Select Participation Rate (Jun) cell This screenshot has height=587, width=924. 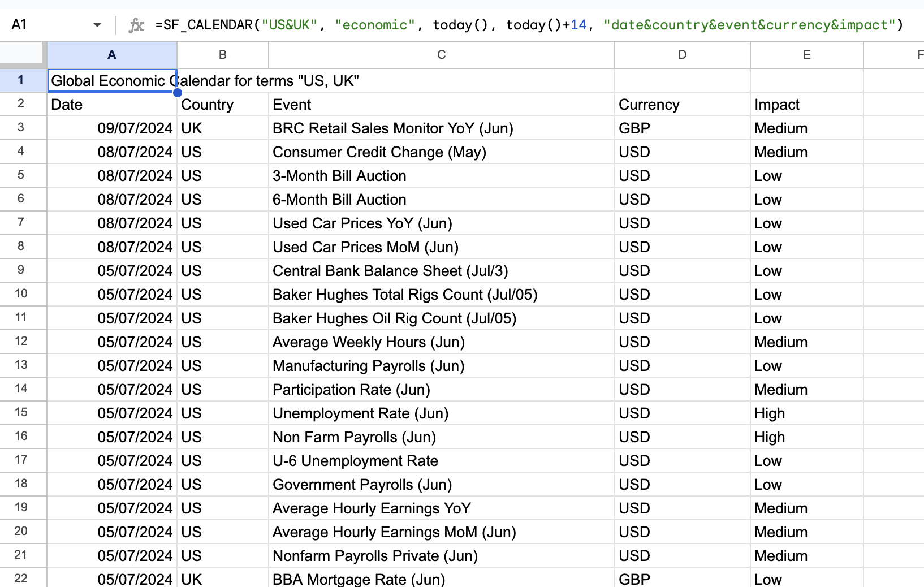click(x=442, y=390)
